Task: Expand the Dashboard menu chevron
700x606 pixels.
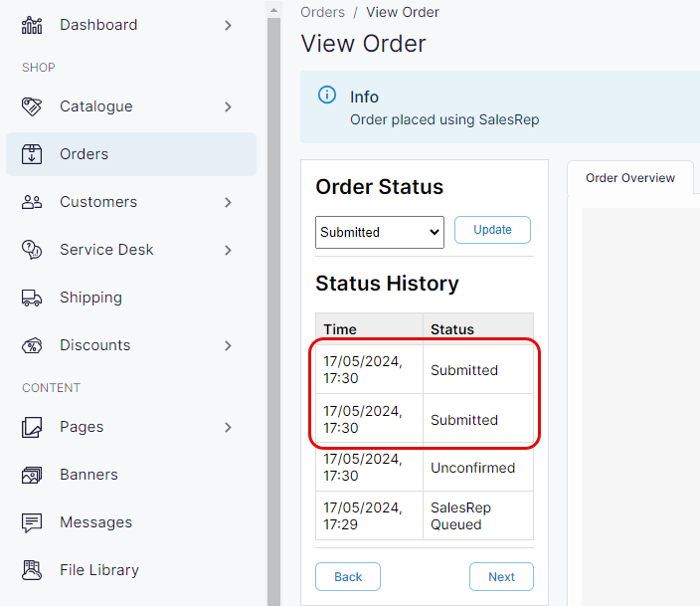Action: tap(228, 25)
